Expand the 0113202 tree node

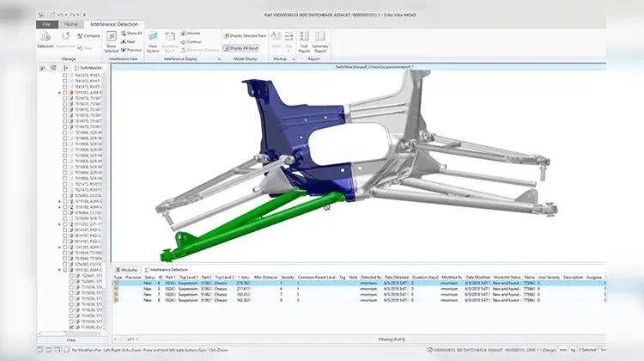tap(59, 224)
